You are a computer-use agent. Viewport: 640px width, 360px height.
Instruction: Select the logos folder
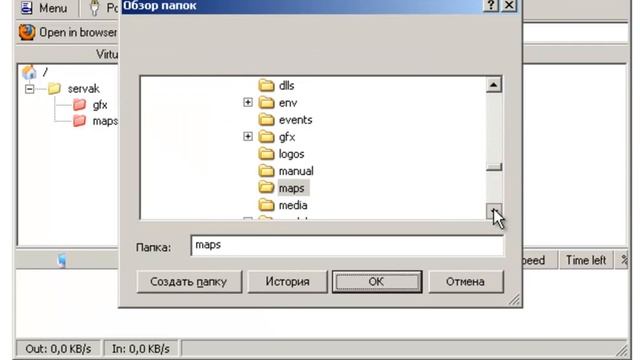click(x=282, y=154)
